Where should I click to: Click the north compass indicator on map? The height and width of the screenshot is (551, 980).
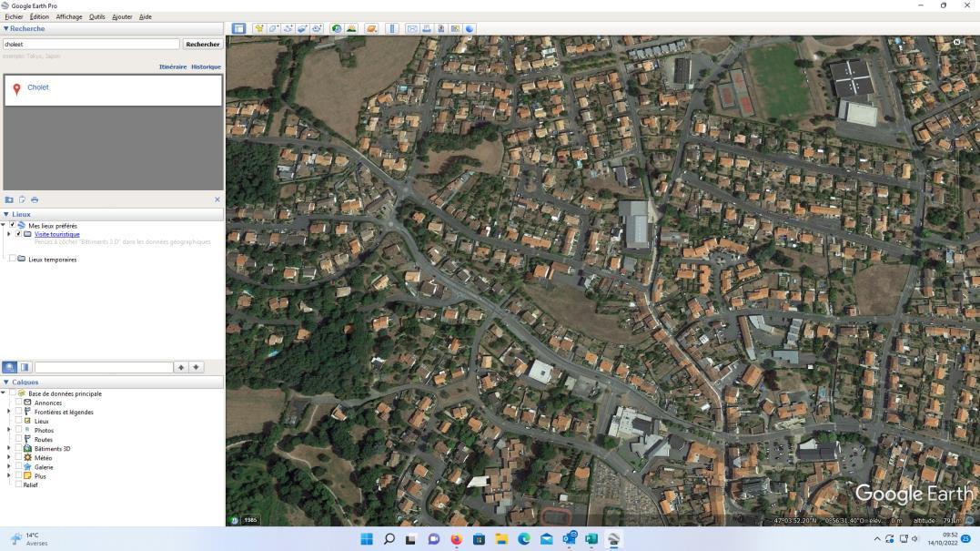956,42
